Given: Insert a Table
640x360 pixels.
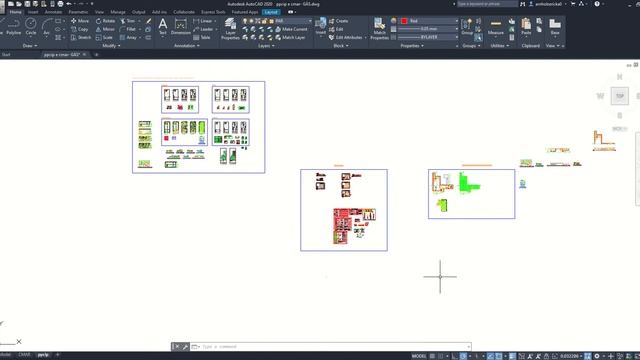Looking at the screenshot, I should (x=202, y=38).
